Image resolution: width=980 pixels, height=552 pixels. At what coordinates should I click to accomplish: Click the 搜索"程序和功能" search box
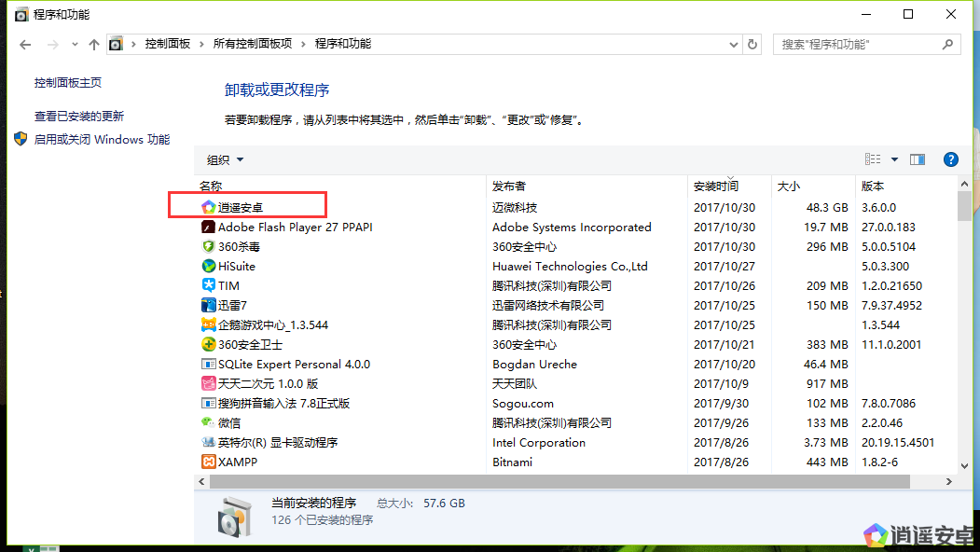pyautogui.click(x=858, y=44)
